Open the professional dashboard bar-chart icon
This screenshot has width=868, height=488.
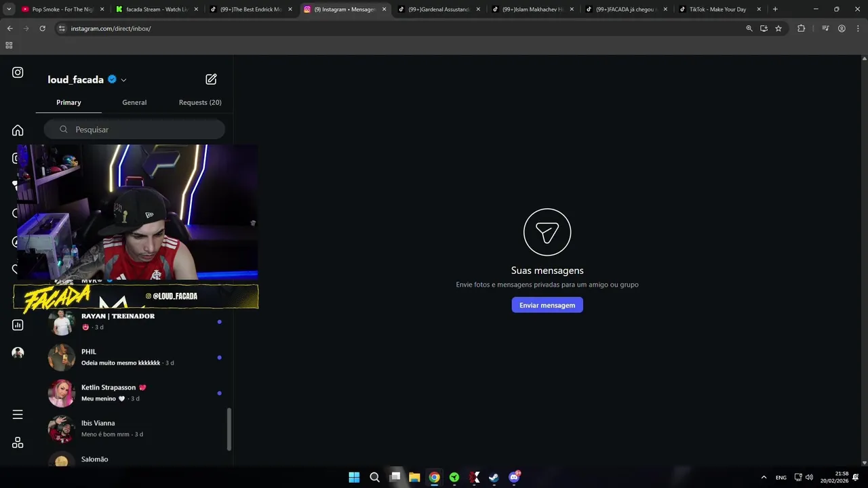[x=18, y=325]
